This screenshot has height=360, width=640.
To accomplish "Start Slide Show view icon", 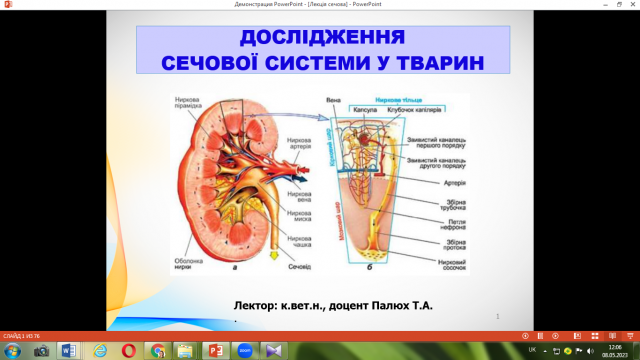I will 630,336.
